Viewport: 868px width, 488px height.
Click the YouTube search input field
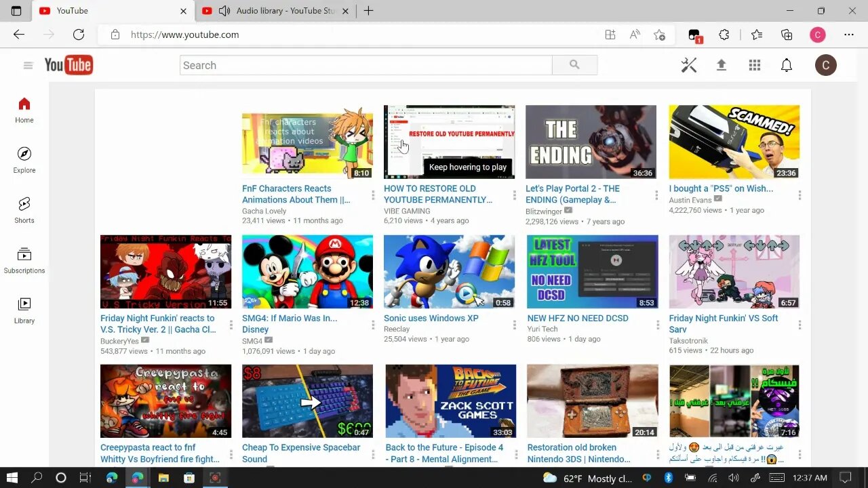366,65
